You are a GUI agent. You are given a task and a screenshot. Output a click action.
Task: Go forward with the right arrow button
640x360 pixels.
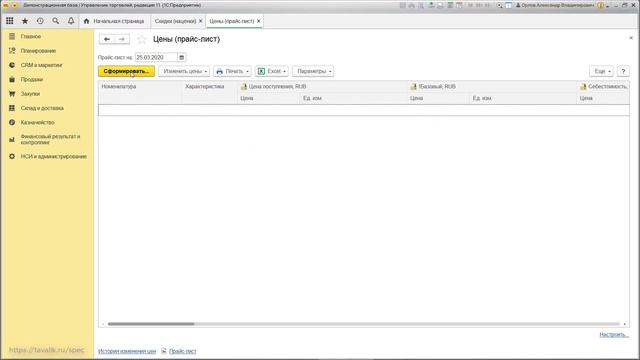click(122, 39)
